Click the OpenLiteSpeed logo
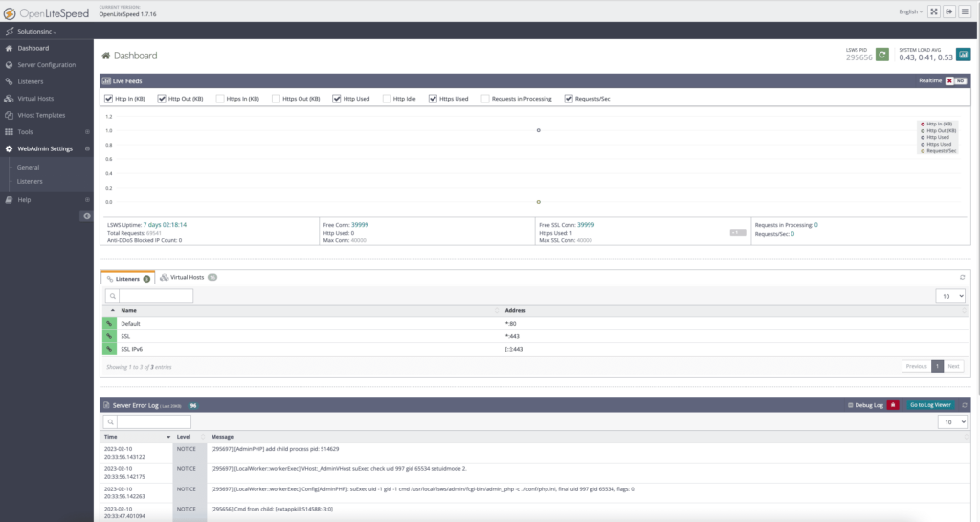The height and width of the screenshot is (522, 980). pos(46,13)
